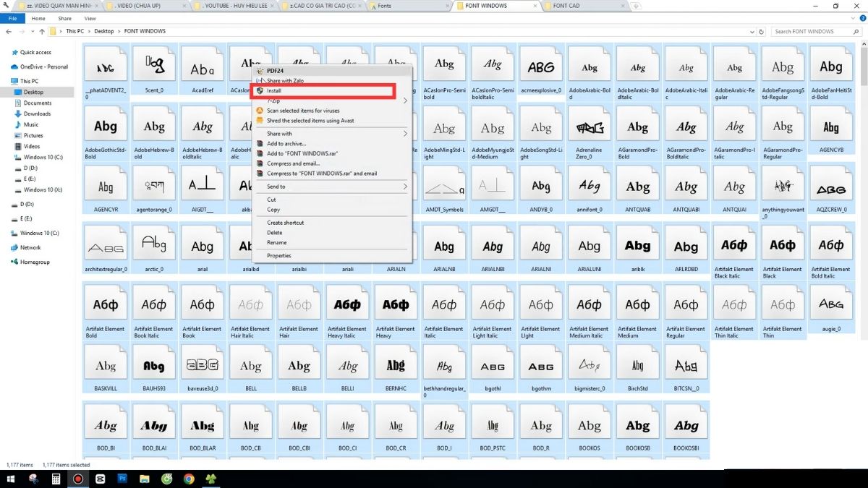Choose Share with Zalo
The height and width of the screenshot is (488, 868).
331,81
